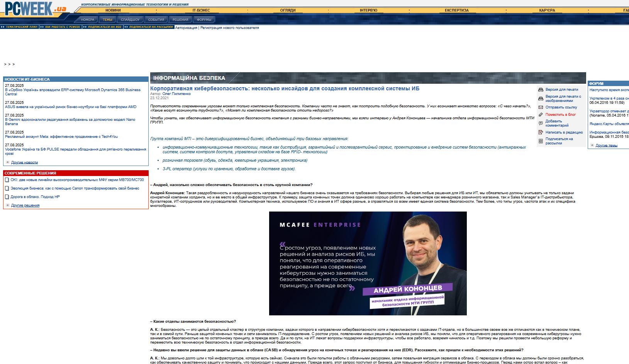Screen dimensions: 629x364
Task: Click the Андрей Кононцев McAfee Enterprise image
Action: (368, 263)
